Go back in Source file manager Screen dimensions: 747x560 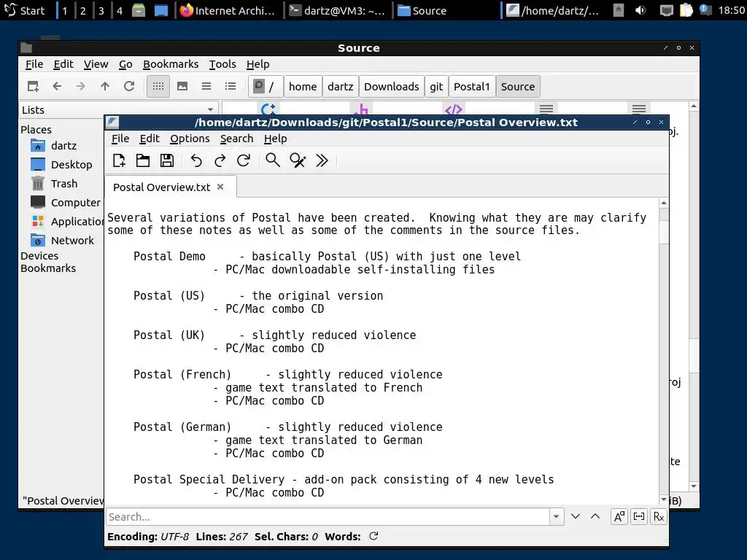(x=57, y=86)
